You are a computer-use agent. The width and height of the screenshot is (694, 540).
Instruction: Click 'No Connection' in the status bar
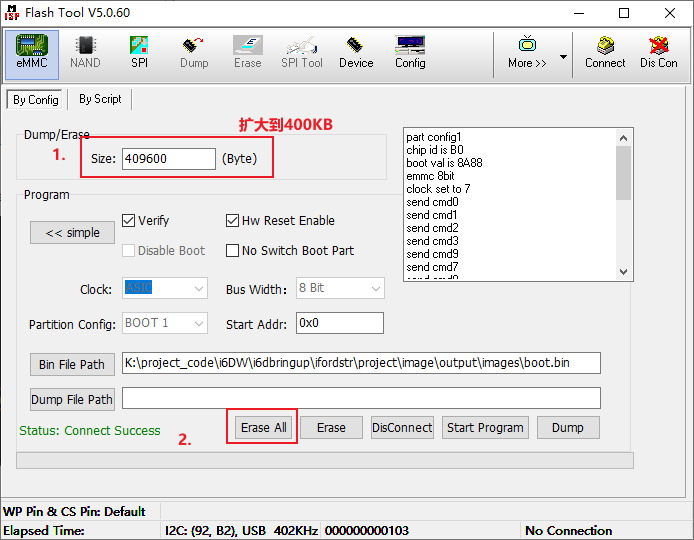point(568,530)
